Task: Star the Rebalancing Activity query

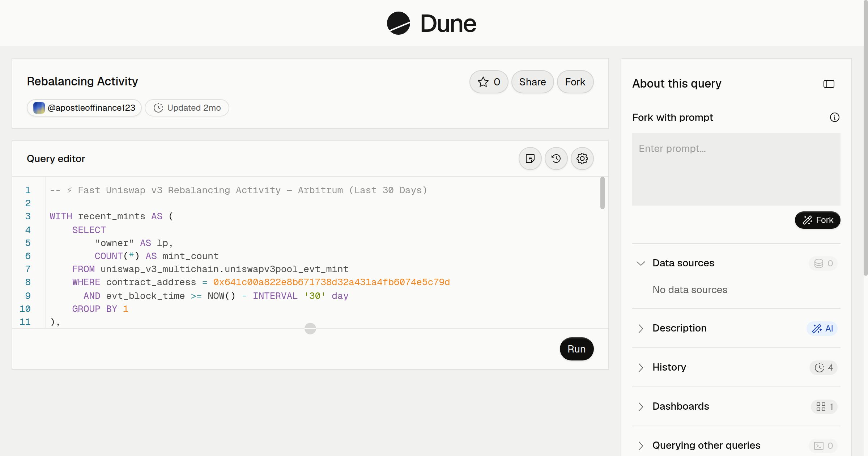Action: [489, 82]
